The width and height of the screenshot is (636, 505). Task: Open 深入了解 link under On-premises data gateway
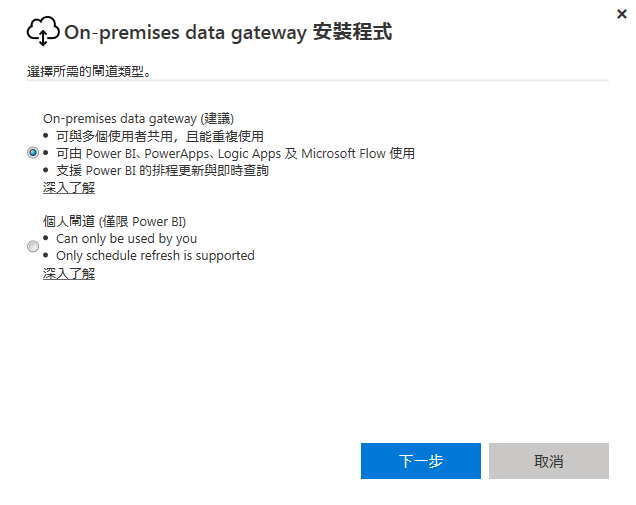tap(69, 187)
